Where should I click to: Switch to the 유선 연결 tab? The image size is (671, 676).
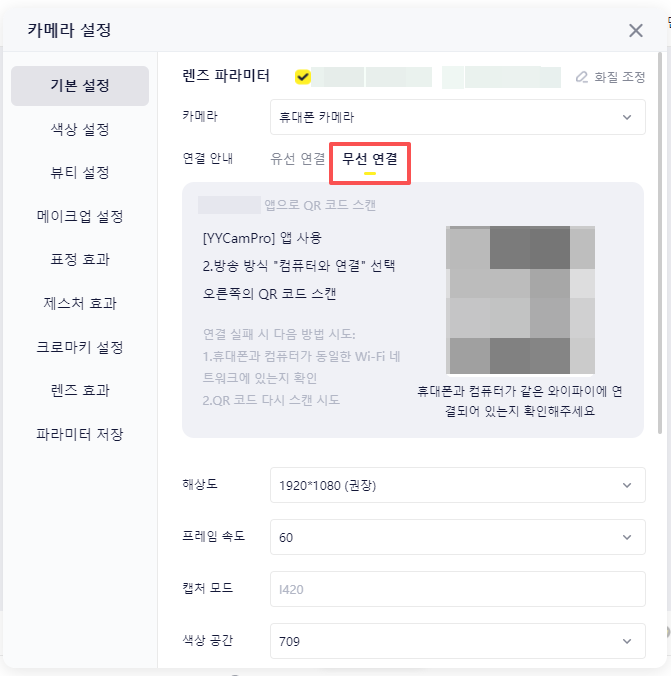coord(298,159)
